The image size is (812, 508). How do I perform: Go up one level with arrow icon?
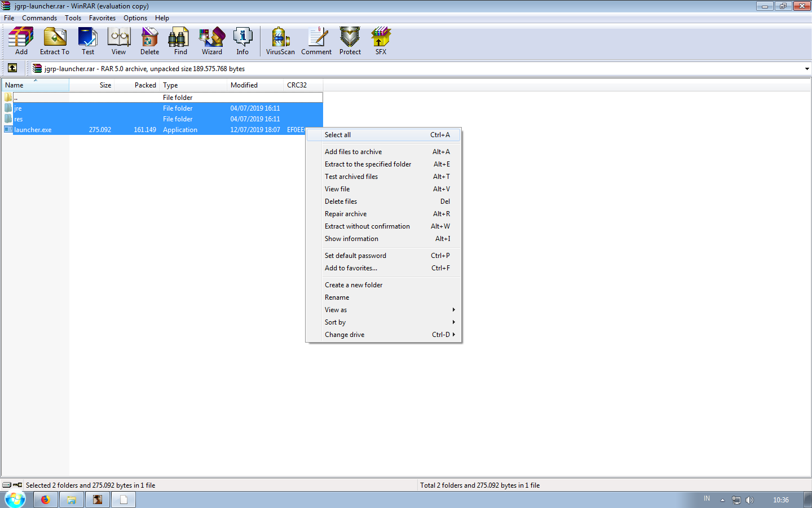coord(12,68)
